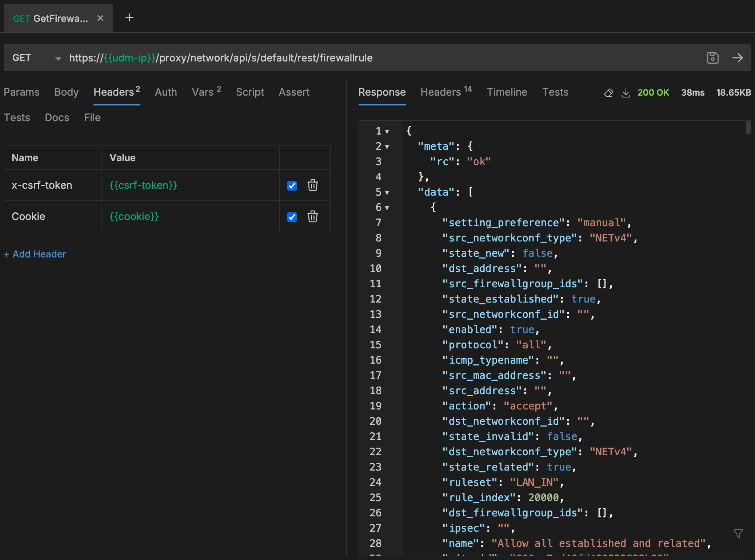The height and width of the screenshot is (560, 755).
Task: Open a new request tab with plus
Action: [129, 17]
